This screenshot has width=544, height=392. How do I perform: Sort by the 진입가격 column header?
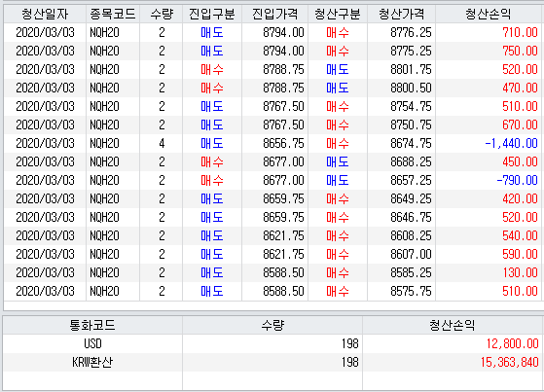pyautogui.click(x=274, y=14)
